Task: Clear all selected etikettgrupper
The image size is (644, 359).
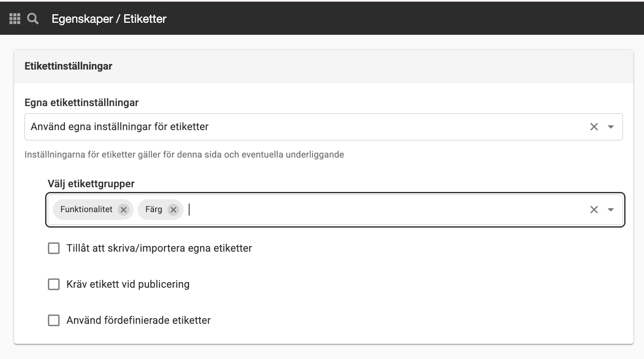Action: pos(594,210)
